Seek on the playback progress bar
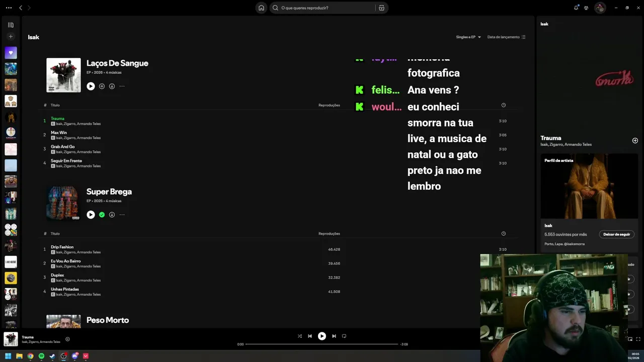 [x=322, y=344]
